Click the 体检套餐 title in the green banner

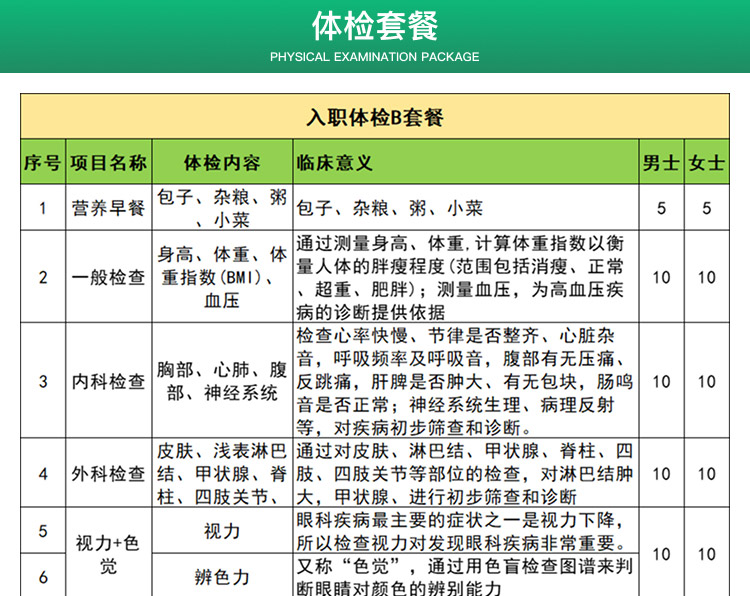[x=374, y=25]
